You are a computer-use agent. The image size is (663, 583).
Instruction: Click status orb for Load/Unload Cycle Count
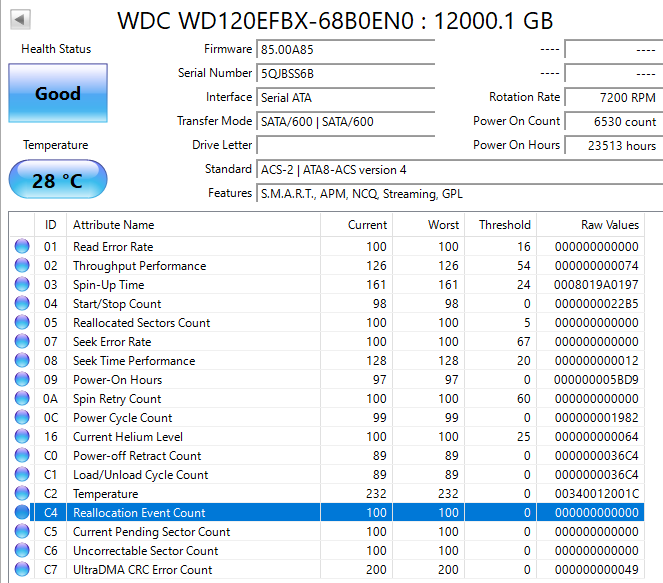22,474
